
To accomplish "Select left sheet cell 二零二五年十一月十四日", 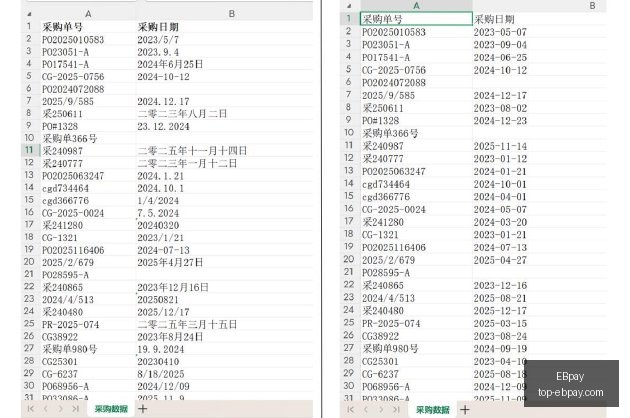I will [x=224, y=151].
